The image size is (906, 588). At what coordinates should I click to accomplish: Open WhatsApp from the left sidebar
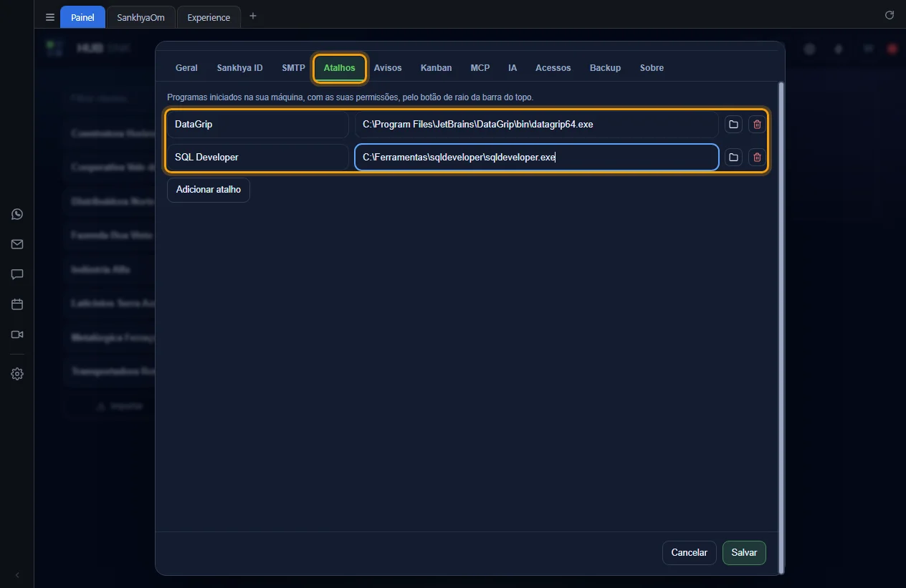point(17,214)
